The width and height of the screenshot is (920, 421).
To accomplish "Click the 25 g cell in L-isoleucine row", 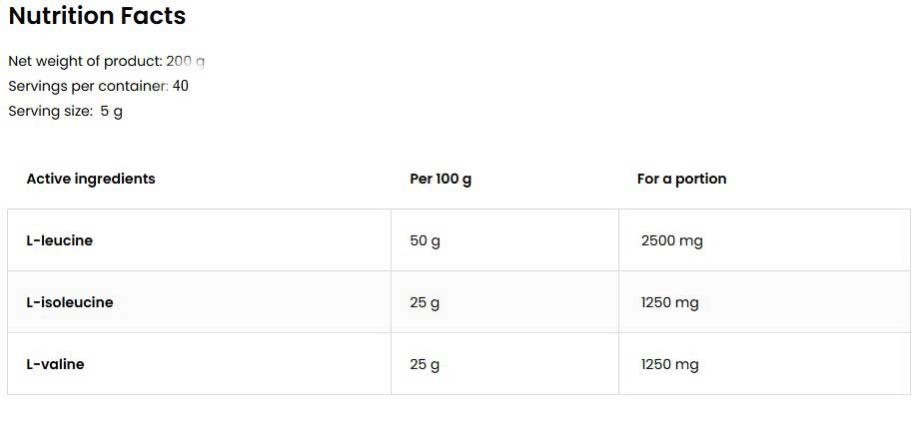I will tap(425, 303).
